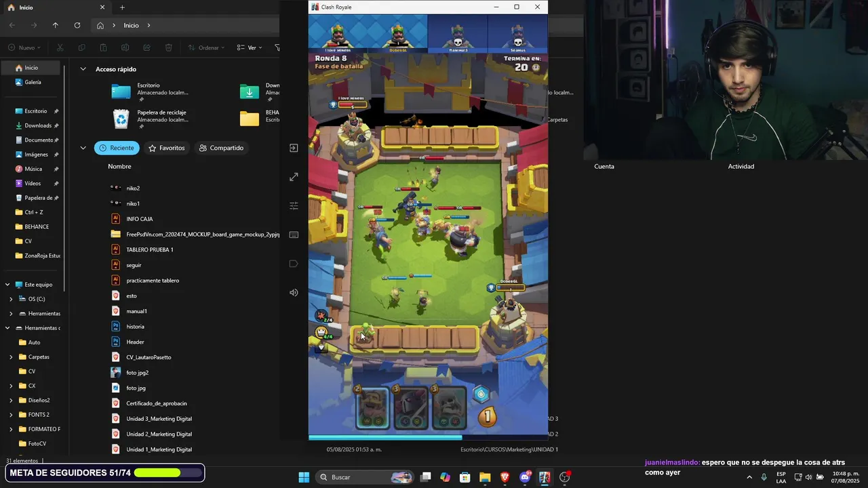The height and width of the screenshot is (488, 868).
Task: Collapse the Acceso rápido section
Action: point(83,69)
